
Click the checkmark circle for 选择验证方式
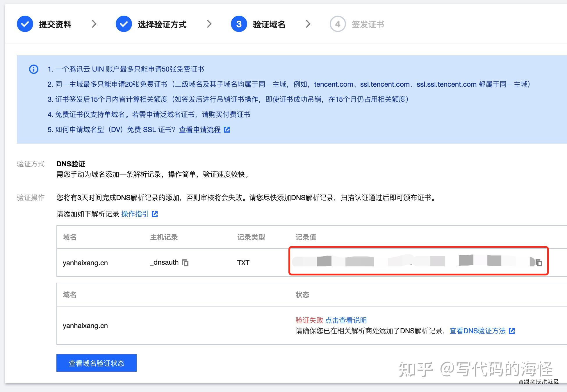[124, 24]
